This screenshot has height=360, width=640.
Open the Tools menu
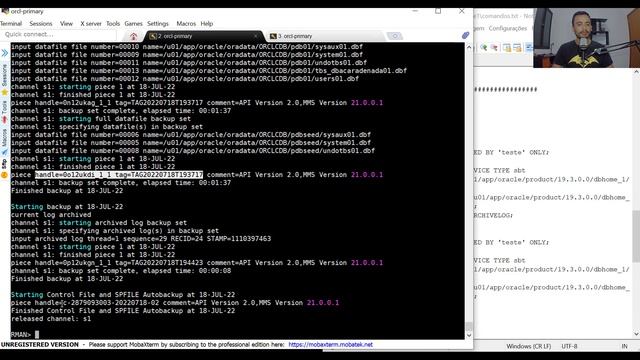[x=113, y=24]
